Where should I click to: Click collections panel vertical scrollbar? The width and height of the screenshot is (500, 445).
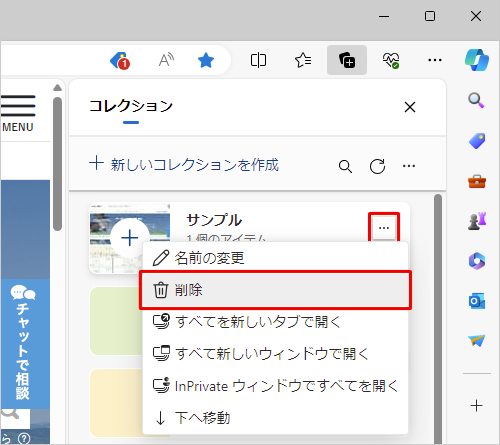(x=438, y=318)
